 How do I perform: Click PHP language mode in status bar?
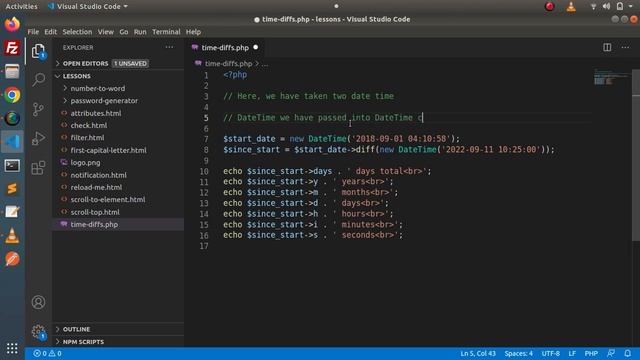tap(591, 353)
